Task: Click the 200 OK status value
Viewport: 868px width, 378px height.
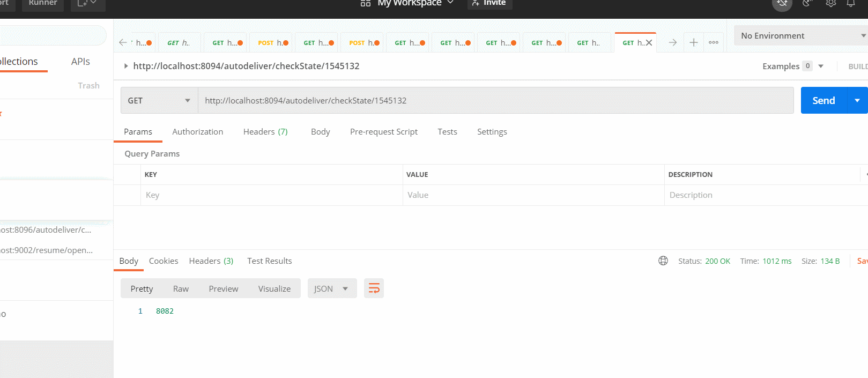Action: [x=717, y=261]
